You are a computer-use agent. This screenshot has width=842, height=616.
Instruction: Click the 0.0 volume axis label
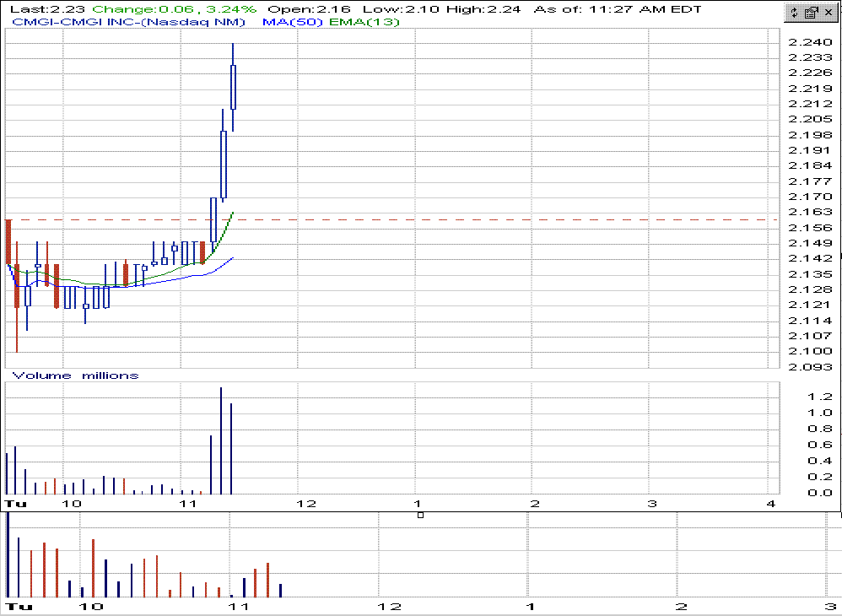click(x=820, y=493)
